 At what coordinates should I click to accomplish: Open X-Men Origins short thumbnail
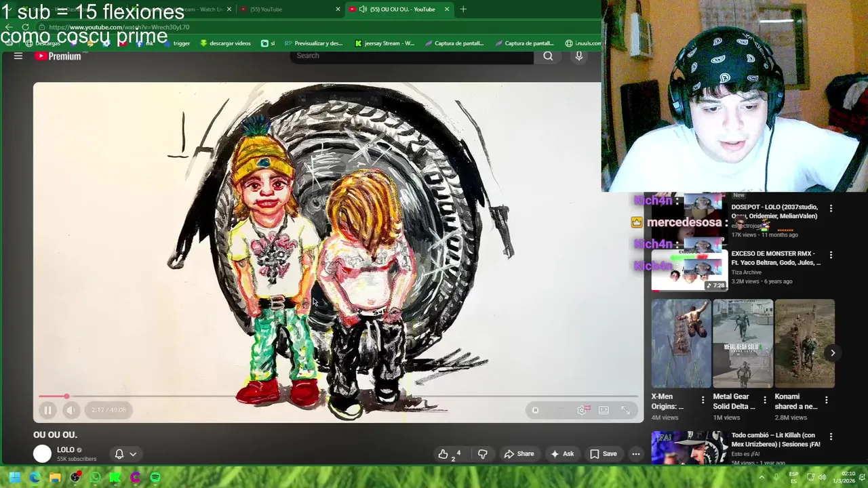coord(682,344)
